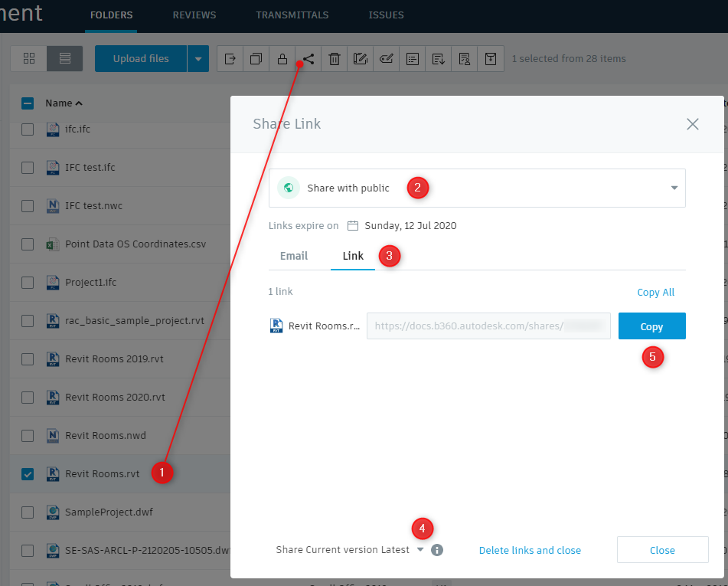Click the Share toolbar icon

tap(309, 59)
